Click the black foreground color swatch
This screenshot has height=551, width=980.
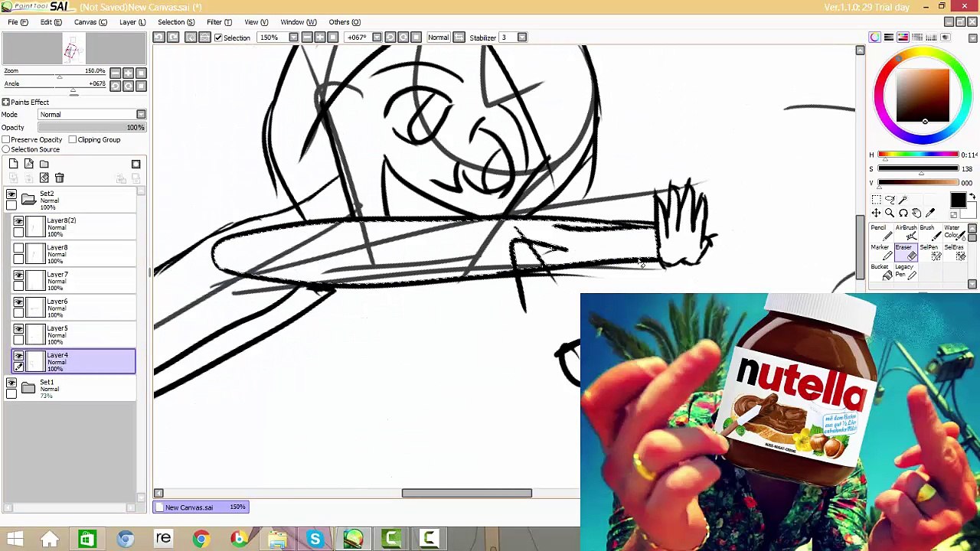click(x=958, y=201)
